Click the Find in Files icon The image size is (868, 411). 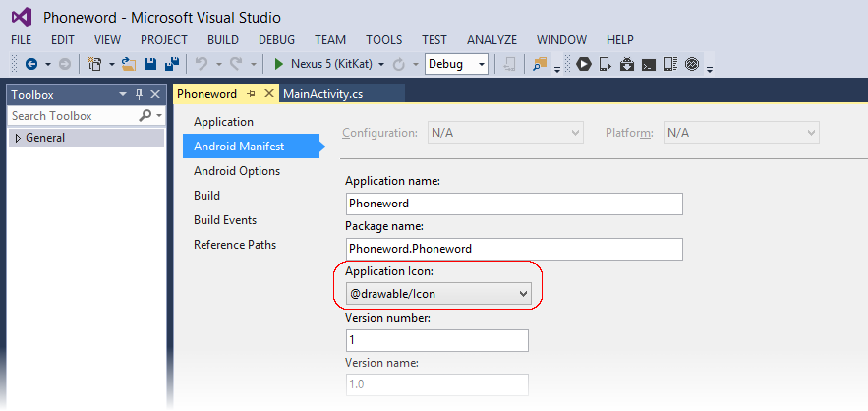[x=540, y=64]
